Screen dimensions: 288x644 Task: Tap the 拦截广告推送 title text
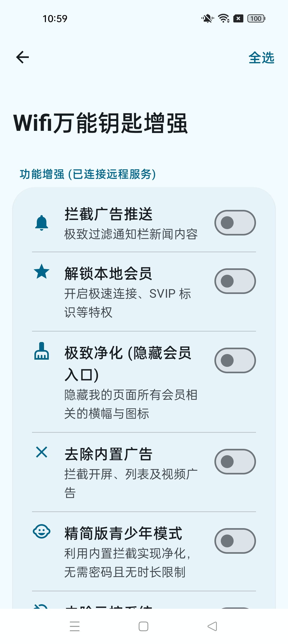pos(108,214)
